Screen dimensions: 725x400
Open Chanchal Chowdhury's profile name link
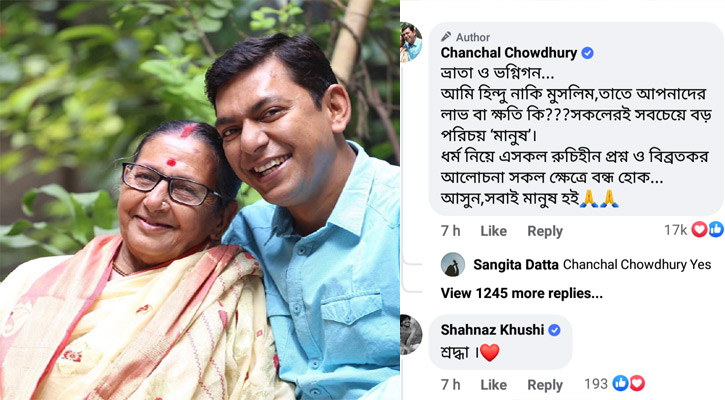coord(508,53)
